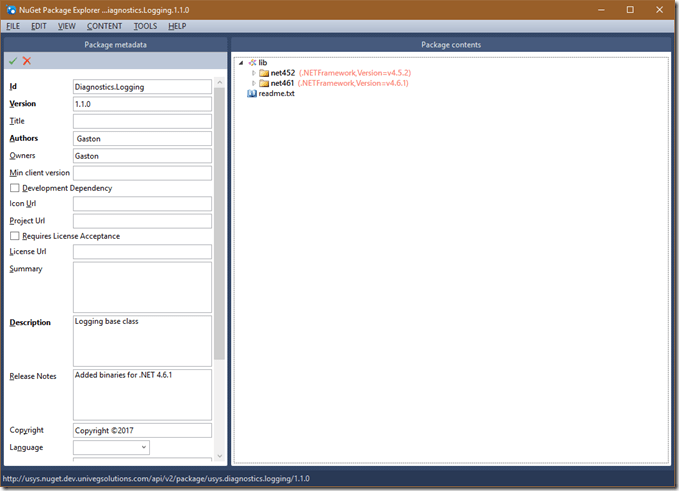Click the NuGet Package Explorer title bar icon
Screen dimensions: 679x491
coord(10,9)
